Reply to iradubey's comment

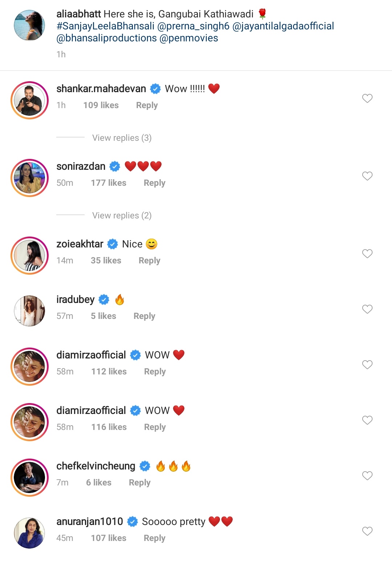[144, 316]
